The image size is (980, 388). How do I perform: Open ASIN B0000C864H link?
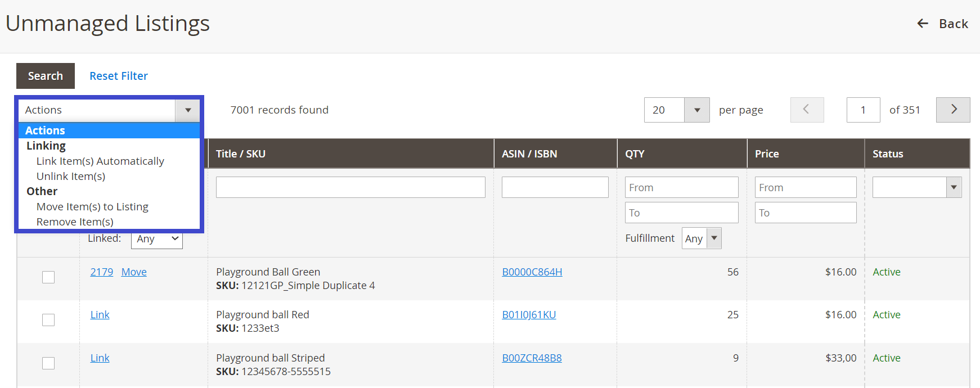[532, 272]
